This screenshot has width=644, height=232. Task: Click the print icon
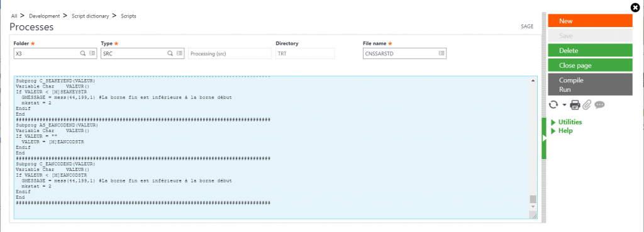click(x=575, y=105)
